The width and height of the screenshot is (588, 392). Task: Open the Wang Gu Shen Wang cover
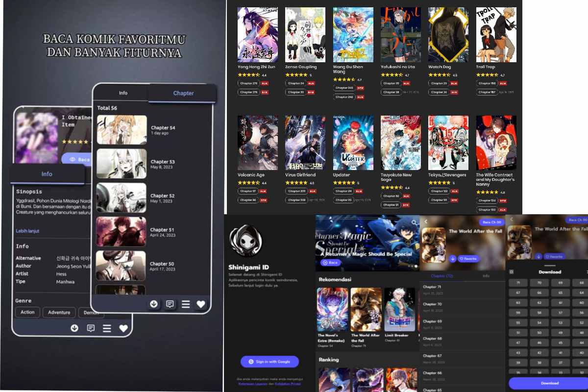(x=353, y=35)
